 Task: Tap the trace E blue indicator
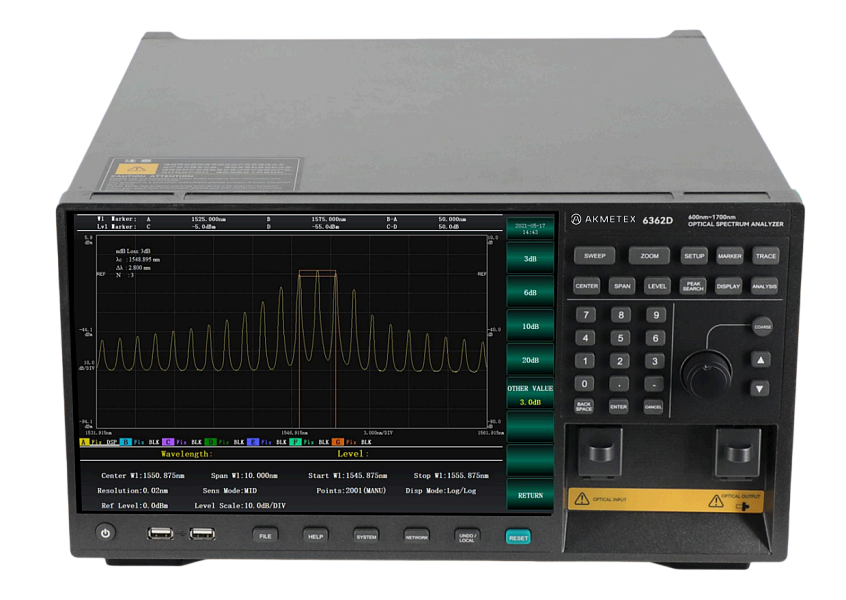point(253,442)
